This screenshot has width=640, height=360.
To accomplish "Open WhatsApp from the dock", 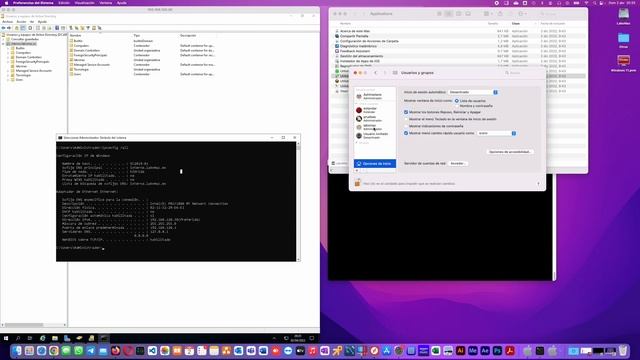I will (x=78, y=351).
